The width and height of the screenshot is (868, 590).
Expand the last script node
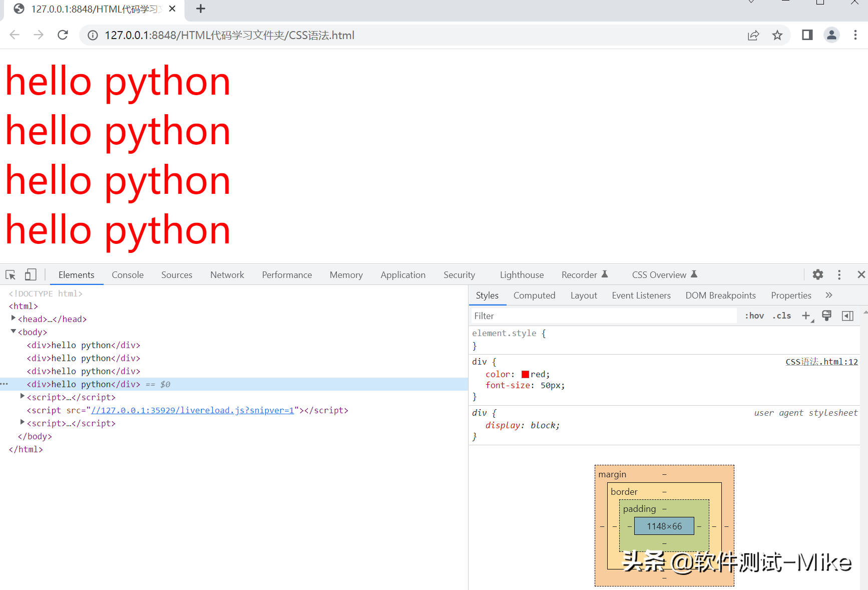click(23, 422)
